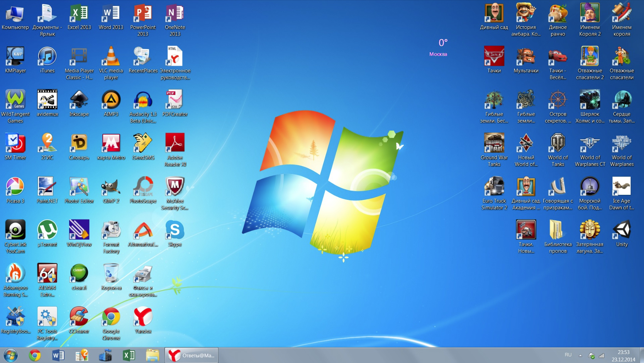This screenshot has width=644, height=363.
Task: Select the AIDA64 Extreme shortcut
Action: click(47, 280)
